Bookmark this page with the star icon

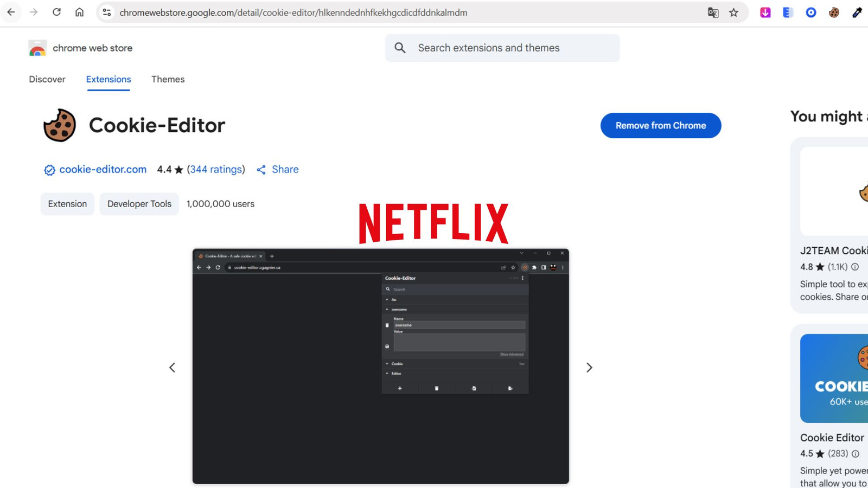[x=733, y=12]
